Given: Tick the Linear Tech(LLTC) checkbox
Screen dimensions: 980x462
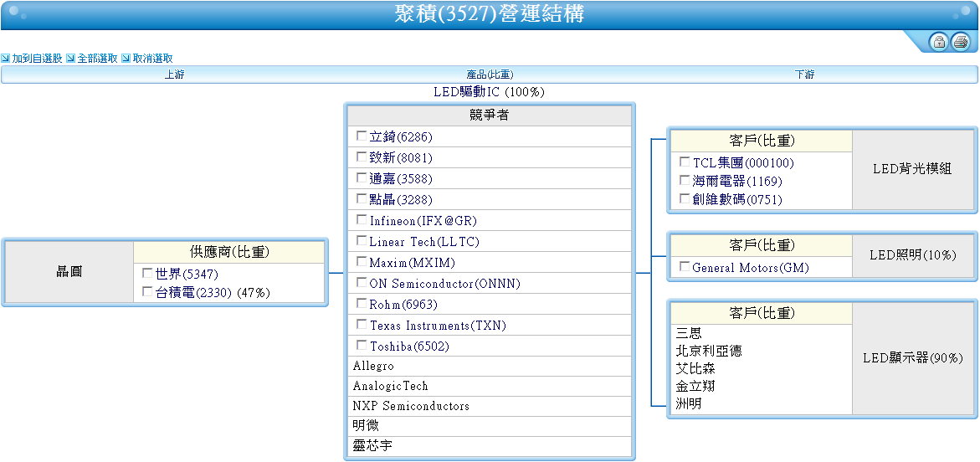Looking at the screenshot, I should 362,241.
